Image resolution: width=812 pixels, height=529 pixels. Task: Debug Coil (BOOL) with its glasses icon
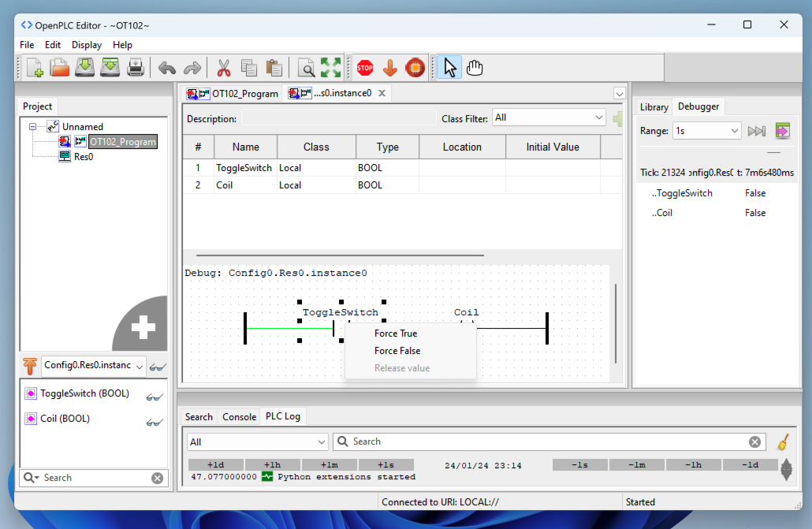click(155, 423)
